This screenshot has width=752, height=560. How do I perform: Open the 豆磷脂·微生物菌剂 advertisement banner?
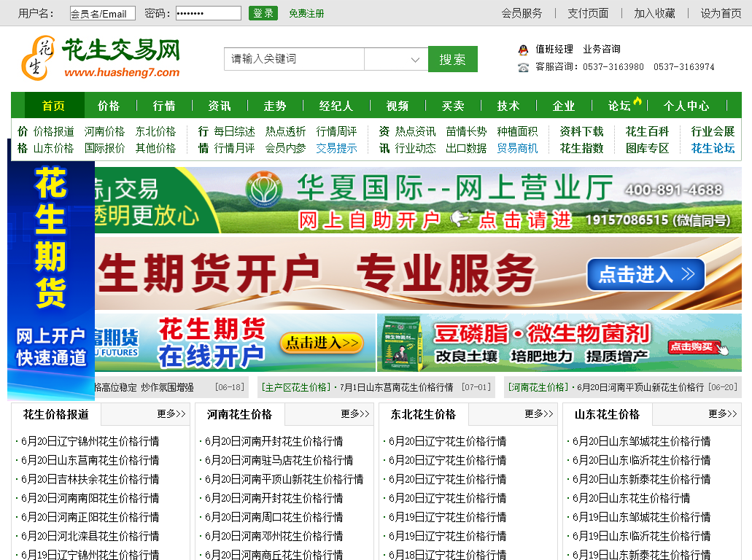click(559, 343)
